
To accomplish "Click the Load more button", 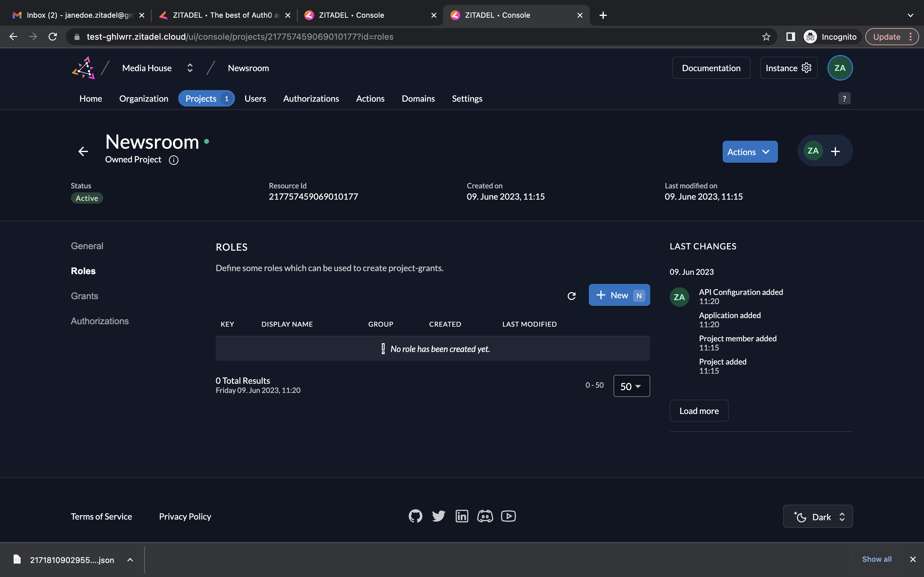I will pyautogui.click(x=699, y=411).
